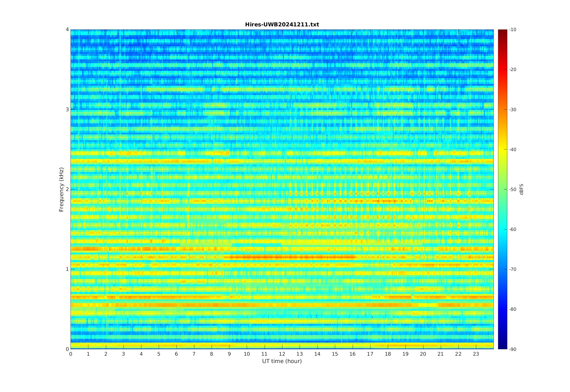Click the x-axis tick label 5
The height and width of the screenshot is (392, 570).
click(x=159, y=354)
